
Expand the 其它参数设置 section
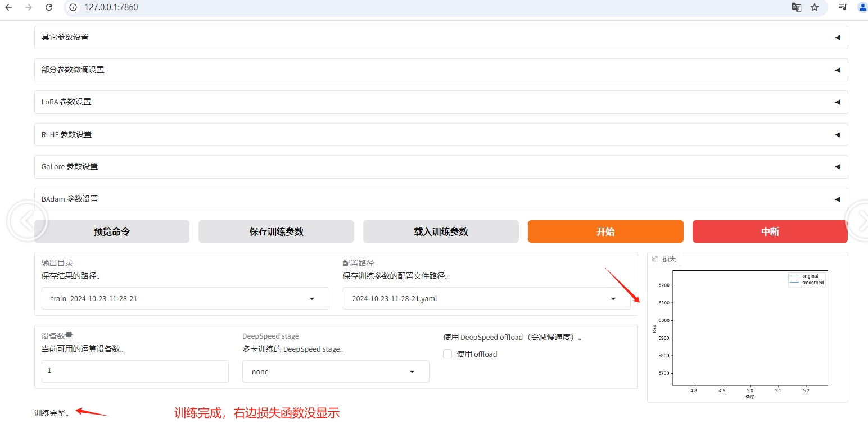(x=441, y=38)
